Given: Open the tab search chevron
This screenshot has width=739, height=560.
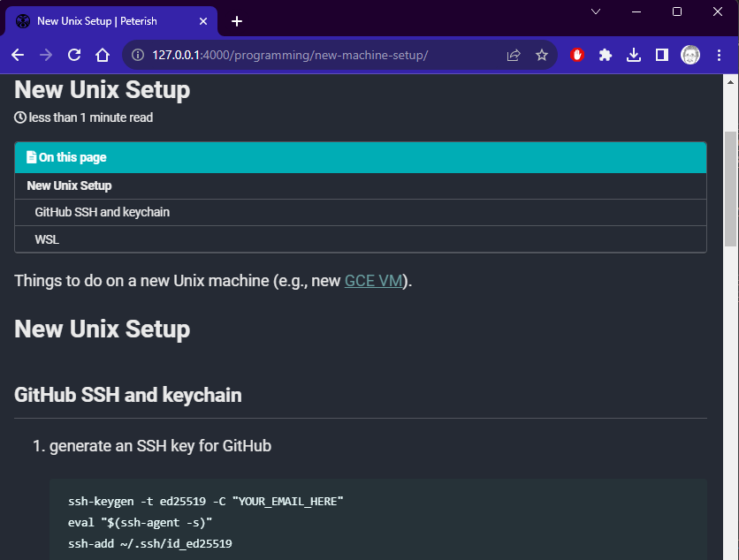Looking at the screenshot, I should coord(596,11).
